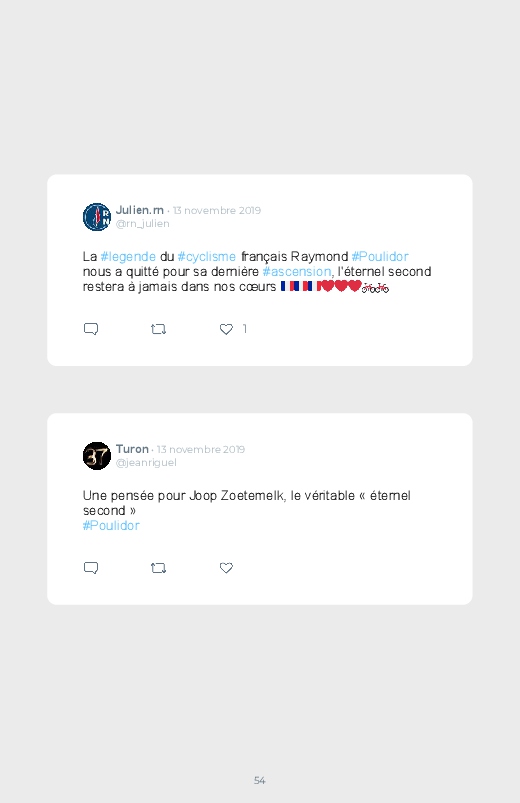Click Turon tweet date 13 novembre 2019
Viewport: 520px width, 803px height.
201,450
